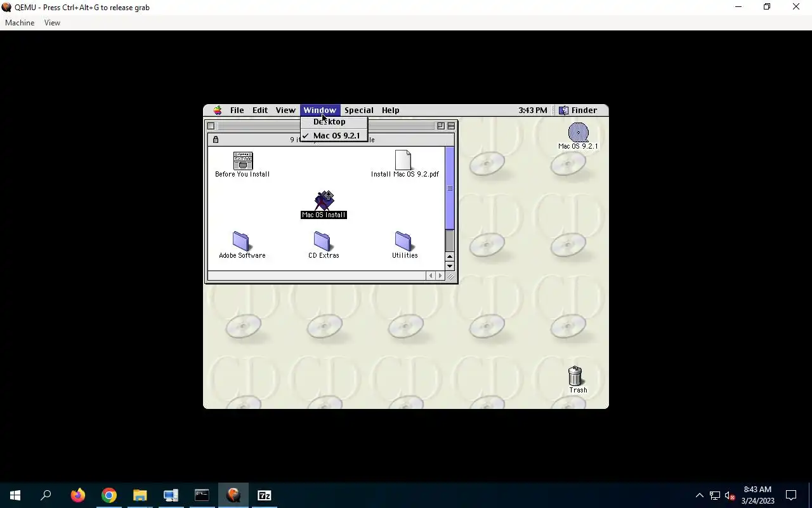Click the vertical scrollbar thumb
This screenshot has height=508, width=812.
pos(450,189)
